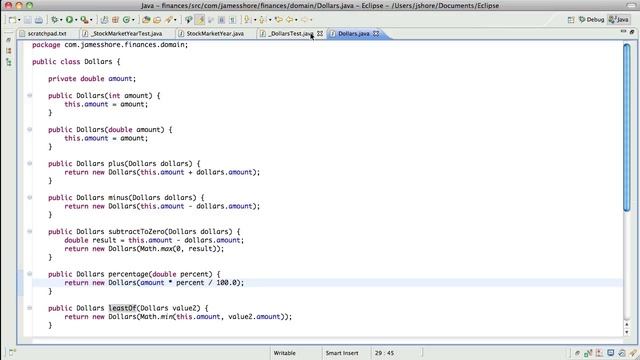Click the Writable status bar field
Screen dimensions: 640x360
tap(284, 353)
